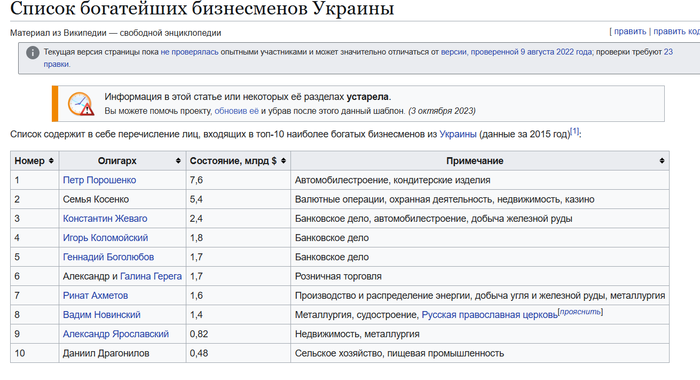This screenshot has height=380, width=700.
Task: Open Русская православная церковь link
Action: (490, 314)
